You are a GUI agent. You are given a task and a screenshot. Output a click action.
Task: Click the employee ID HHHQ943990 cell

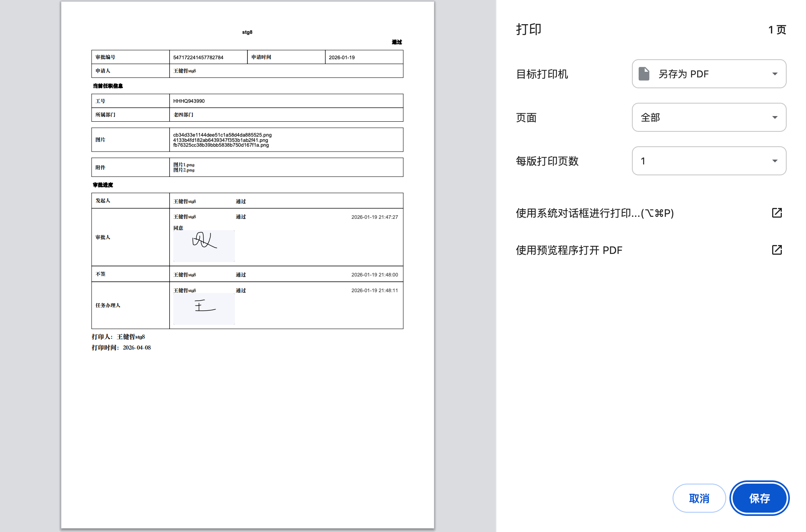(189, 101)
